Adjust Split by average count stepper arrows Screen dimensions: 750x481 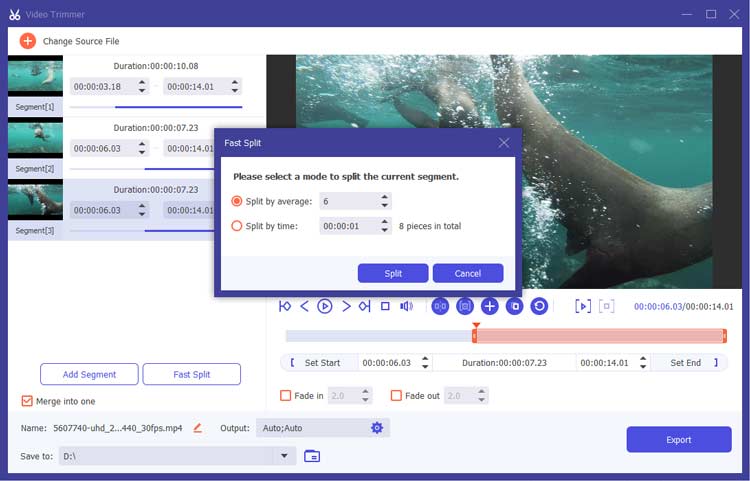(x=385, y=201)
